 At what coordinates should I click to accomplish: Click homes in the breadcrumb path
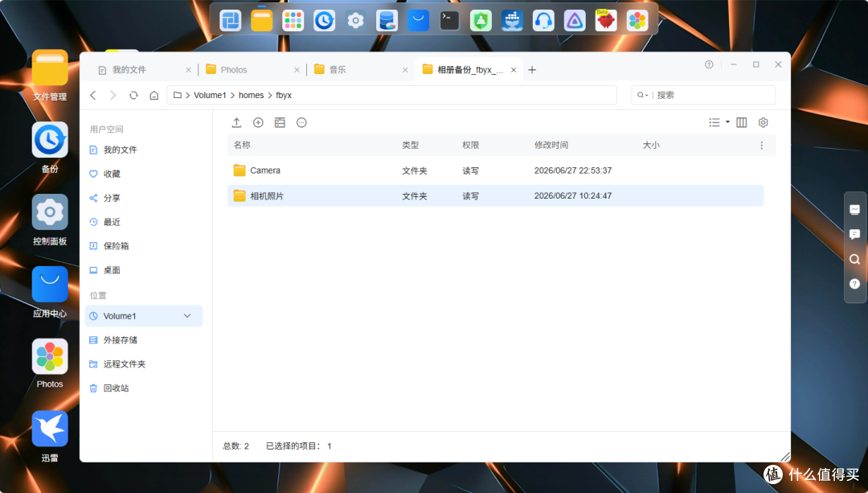click(x=251, y=95)
